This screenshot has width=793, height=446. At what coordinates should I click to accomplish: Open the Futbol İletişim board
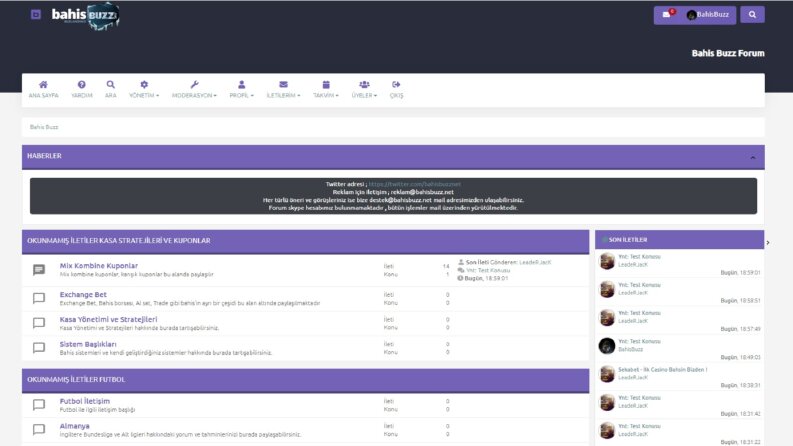(x=84, y=401)
